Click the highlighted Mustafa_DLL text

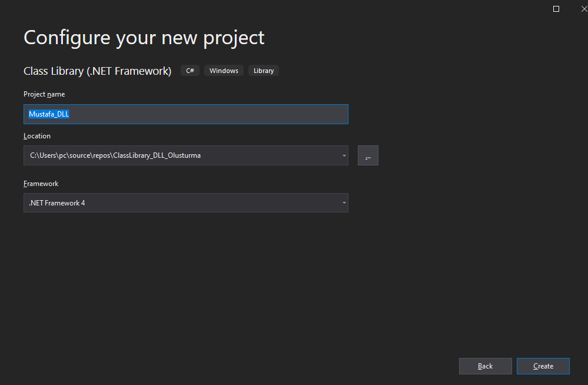tap(49, 114)
